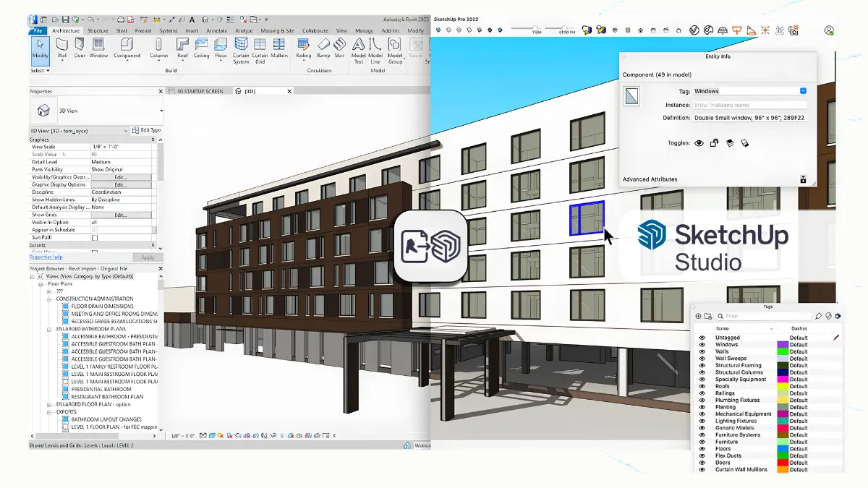This screenshot has height=488, width=868.
Task: Pick the Column tool
Action: (x=158, y=48)
